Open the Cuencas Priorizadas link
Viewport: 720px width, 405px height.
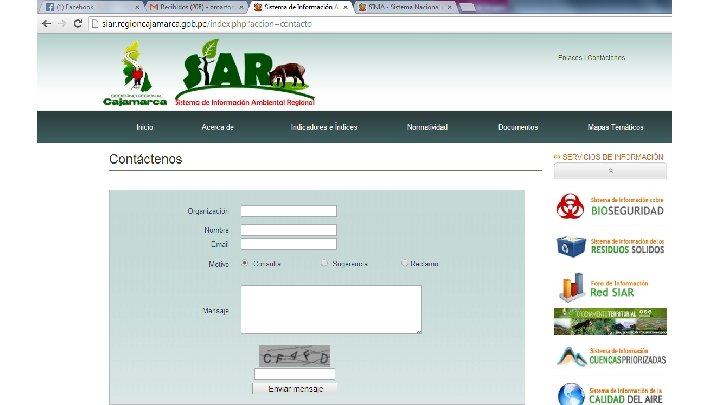(x=628, y=356)
